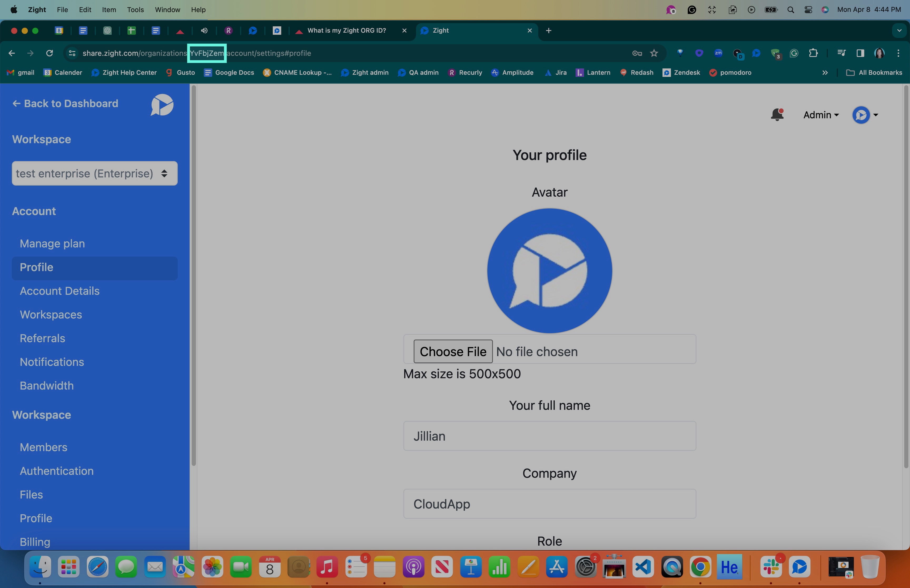Open Notifications settings
Image resolution: width=910 pixels, height=588 pixels.
52,362
